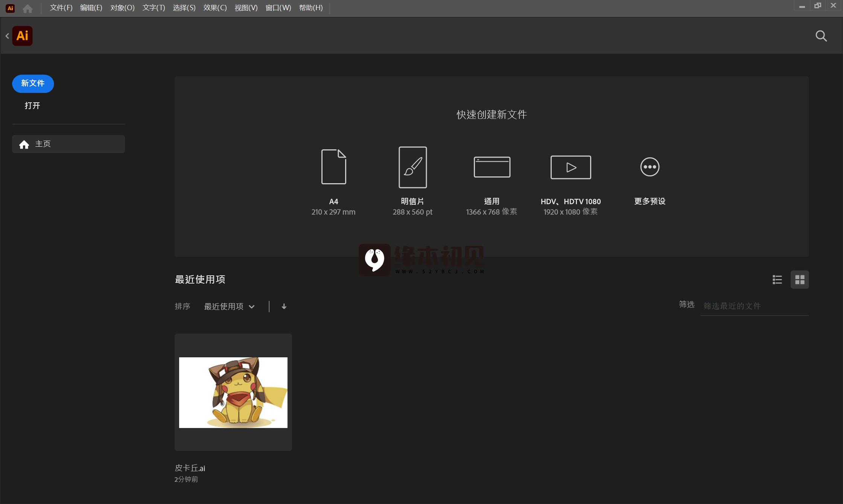Select the 通用 1366 x 768 preset
The image size is (843, 504).
(492, 167)
